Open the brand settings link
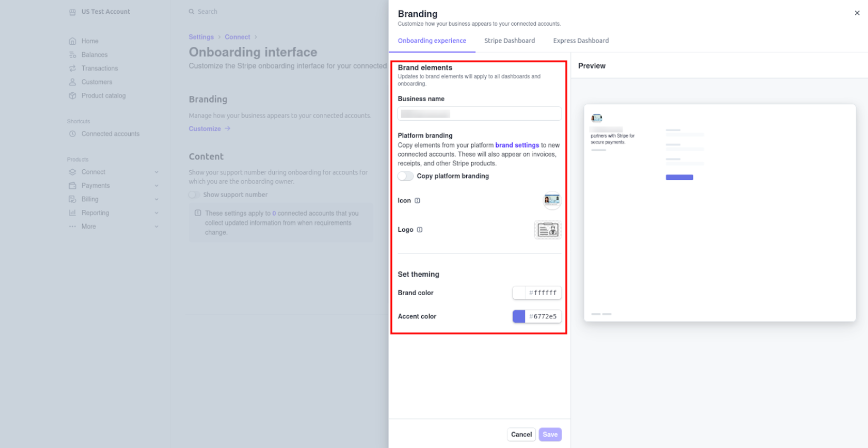Image resolution: width=868 pixels, height=448 pixels. click(x=517, y=145)
